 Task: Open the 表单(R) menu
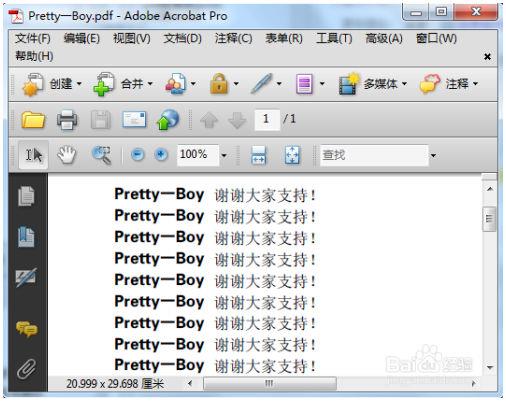click(284, 39)
